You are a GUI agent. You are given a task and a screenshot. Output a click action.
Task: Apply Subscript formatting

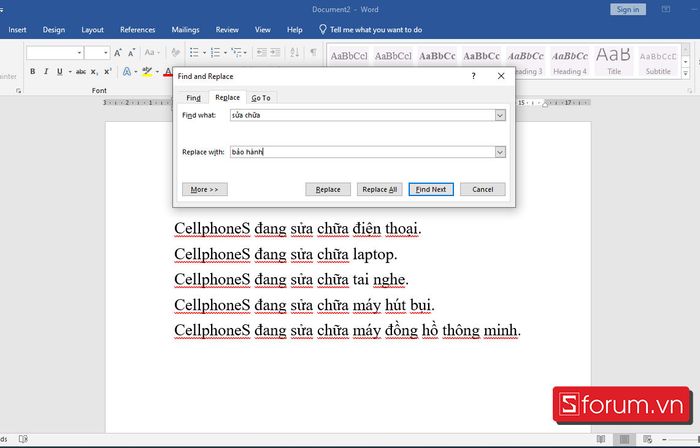94,71
